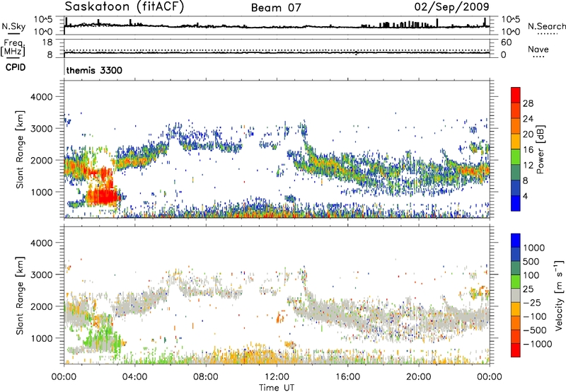566x392 pixels.
Task: Click the 28 label on Power colorbar
Action: pyautogui.click(x=528, y=103)
